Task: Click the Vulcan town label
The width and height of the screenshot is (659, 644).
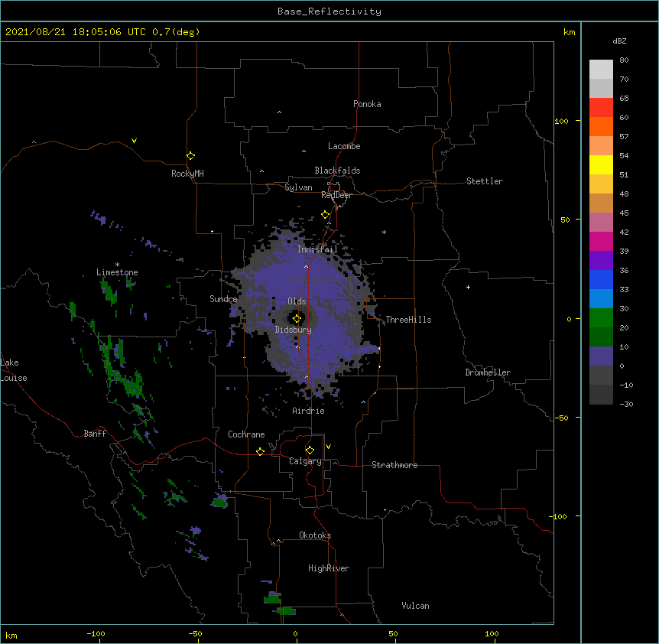Action: click(x=415, y=606)
